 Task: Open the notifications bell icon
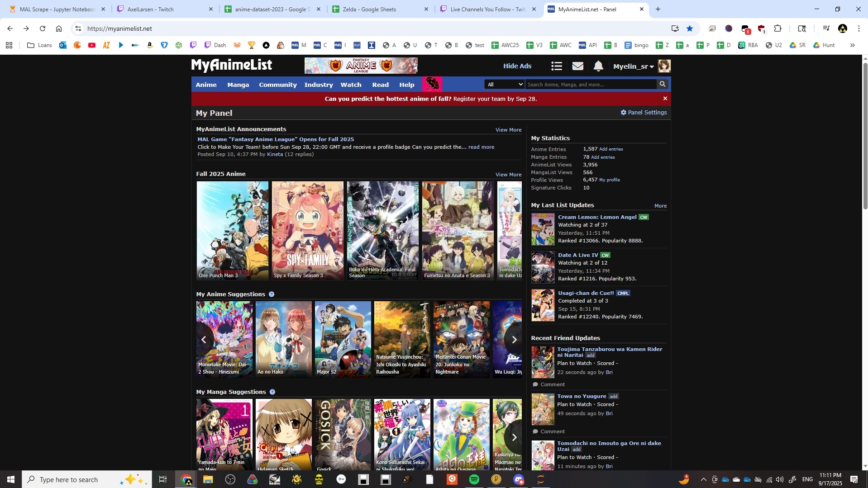[x=598, y=66]
